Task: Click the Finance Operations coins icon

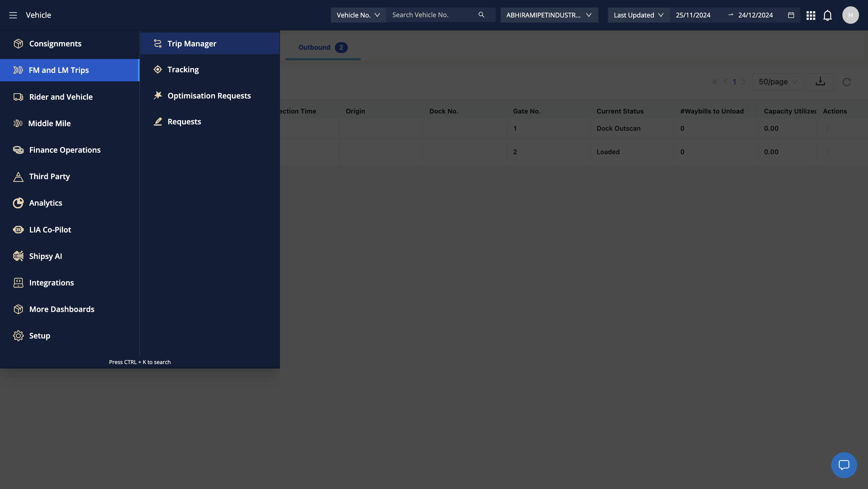Action: [x=18, y=150]
